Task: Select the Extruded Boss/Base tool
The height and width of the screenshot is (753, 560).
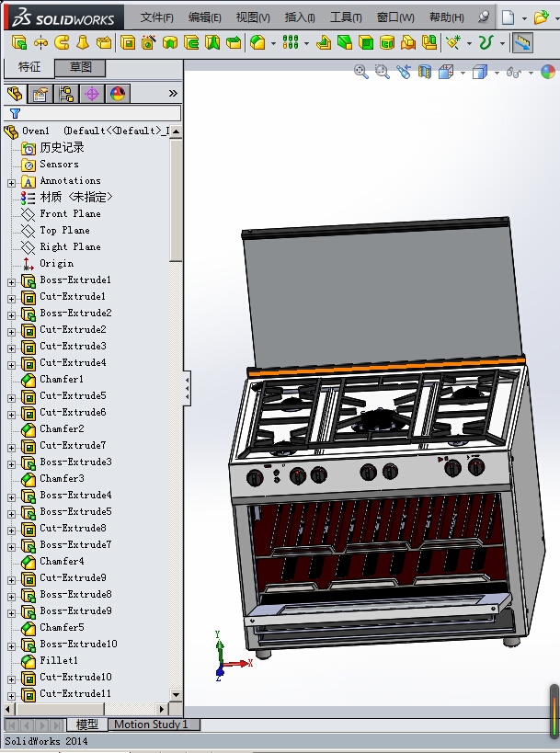Action: (18, 42)
